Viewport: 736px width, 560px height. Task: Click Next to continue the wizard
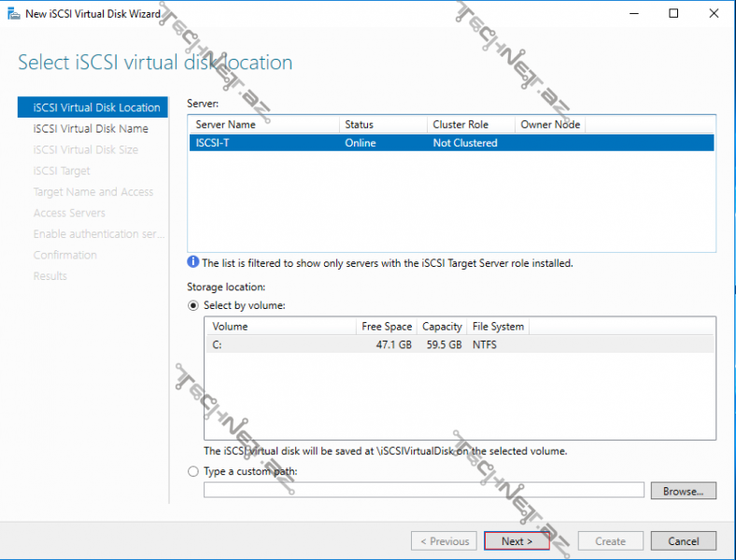click(x=517, y=540)
